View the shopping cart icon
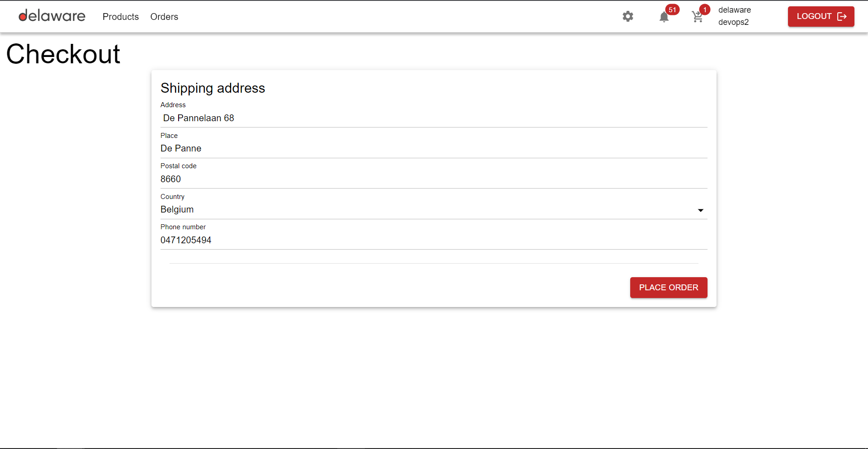This screenshot has height=449, width=868. 697,16
